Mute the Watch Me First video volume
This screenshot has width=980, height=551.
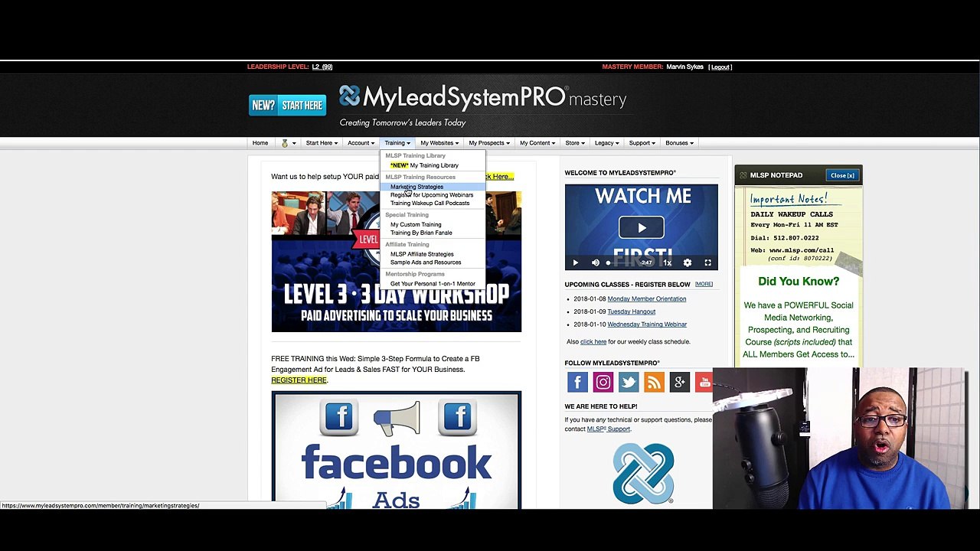(596, 262)
